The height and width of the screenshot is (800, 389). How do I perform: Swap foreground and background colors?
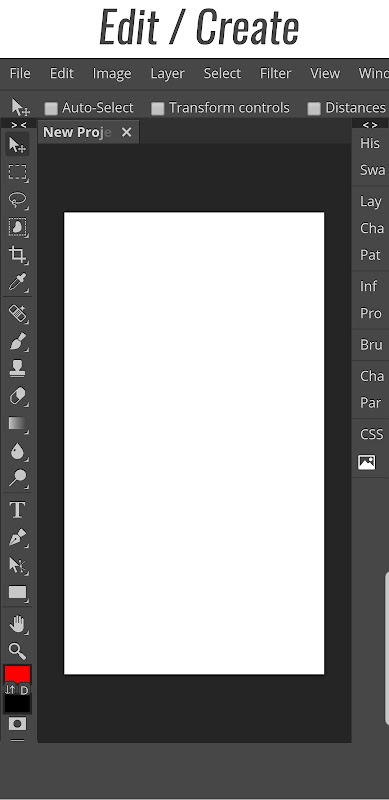[10, 690]
